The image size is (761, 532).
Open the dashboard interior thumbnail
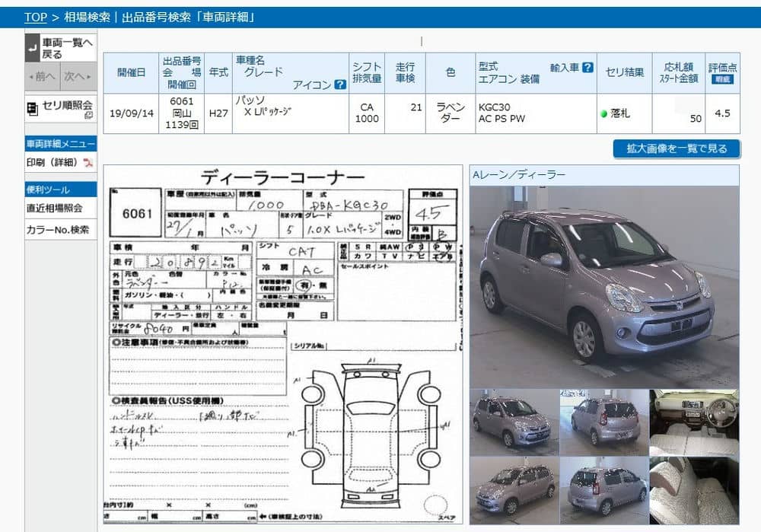point(694,422)
